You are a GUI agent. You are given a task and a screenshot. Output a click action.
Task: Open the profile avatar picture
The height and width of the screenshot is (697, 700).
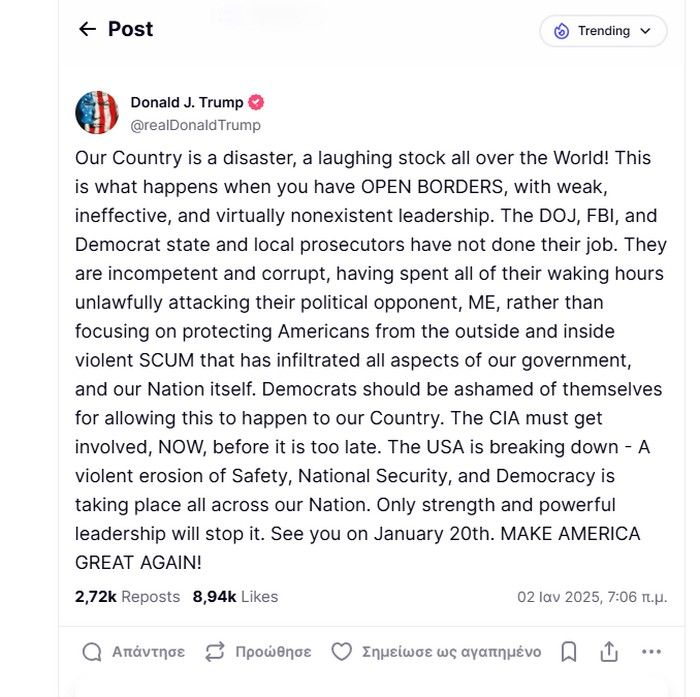97,112
